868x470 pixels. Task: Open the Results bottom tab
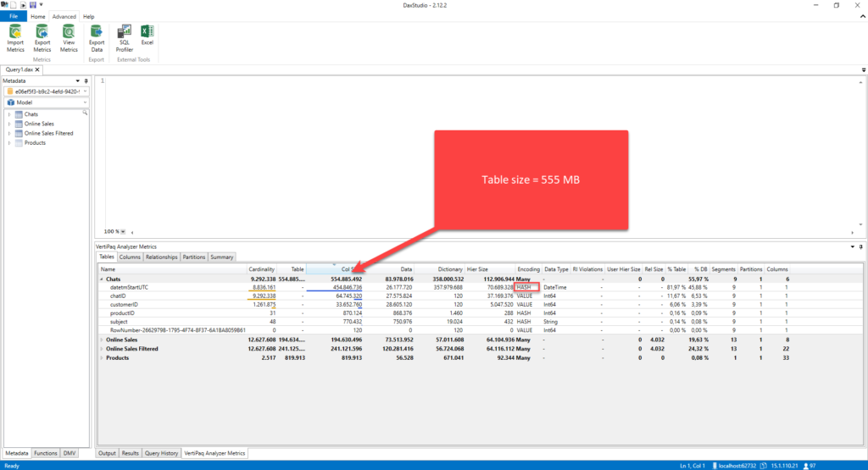coord(130,453)
